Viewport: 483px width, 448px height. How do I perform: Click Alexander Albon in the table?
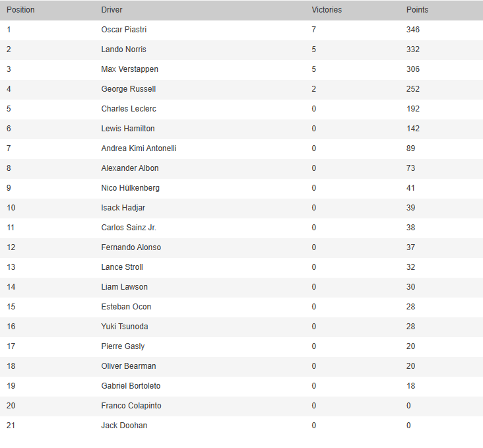click(x=129, y=168)
